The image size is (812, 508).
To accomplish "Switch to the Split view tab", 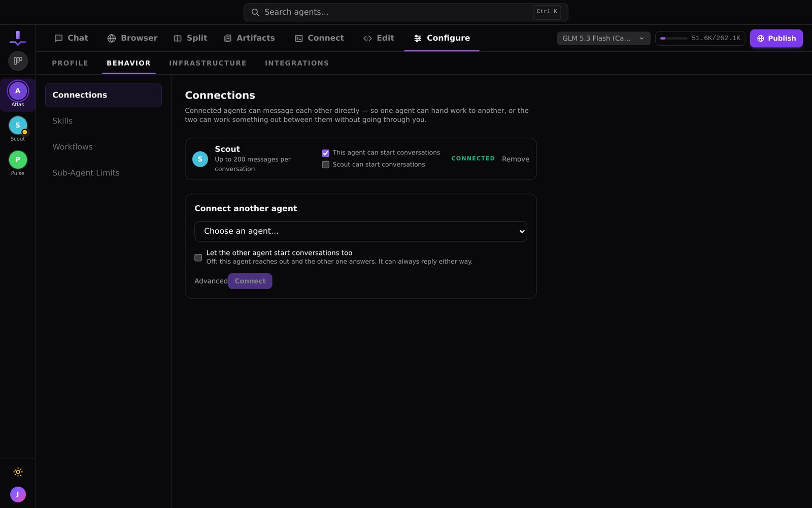I will [190, 38].
